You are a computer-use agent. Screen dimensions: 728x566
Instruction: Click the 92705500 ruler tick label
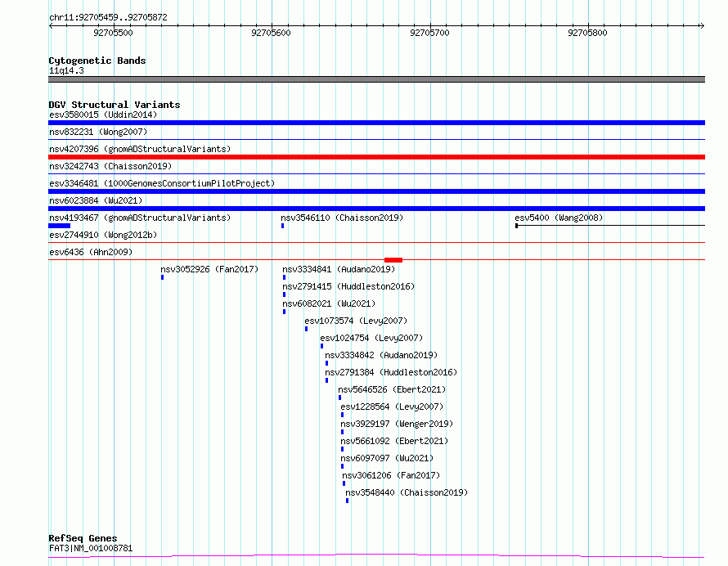coord(113,33)
